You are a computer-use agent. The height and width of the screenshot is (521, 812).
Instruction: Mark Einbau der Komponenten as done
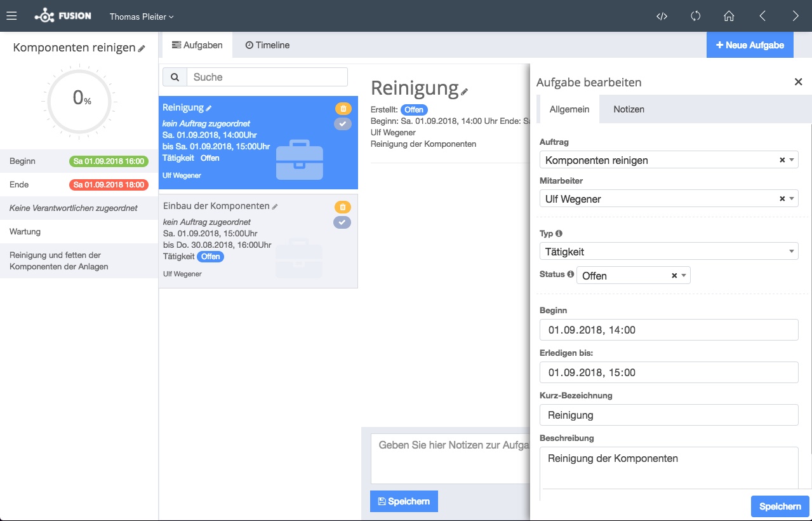pos(343,222)
